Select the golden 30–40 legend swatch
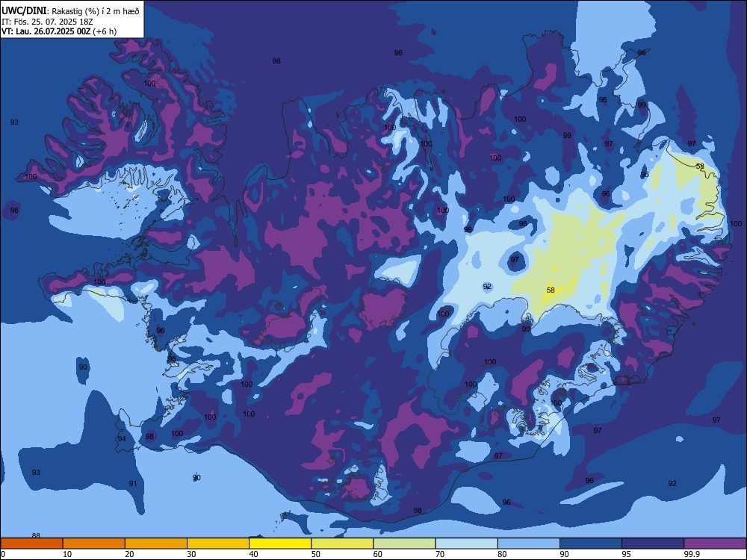The height and width of the screenshot is (560, 747). click(218, 544)
